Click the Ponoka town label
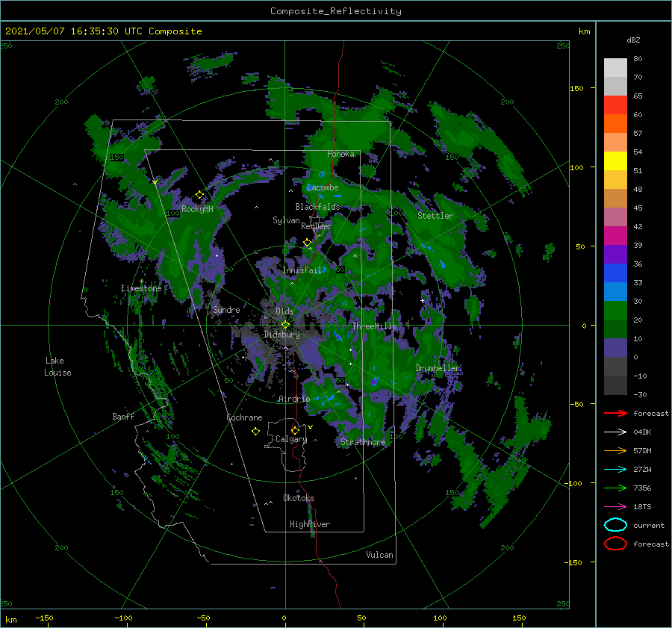The width and height of the screenshot is (672, 628). 340,154
